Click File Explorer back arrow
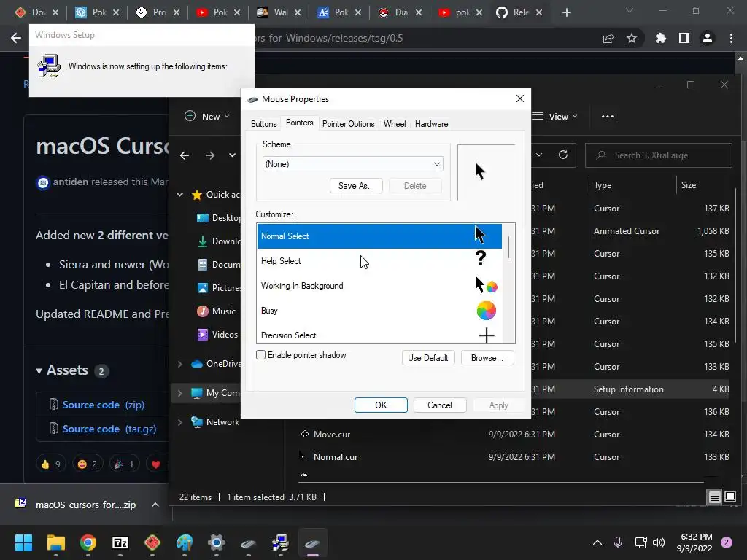747x560 pixels. pos(185,155)
